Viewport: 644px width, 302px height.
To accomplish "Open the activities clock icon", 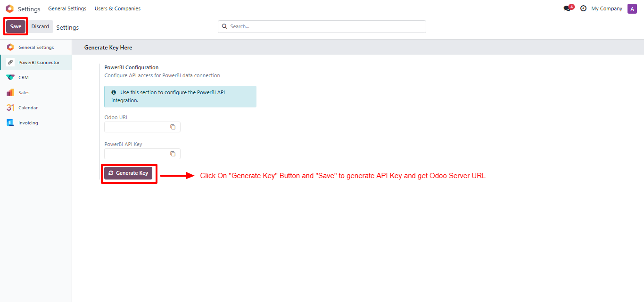I will click(583, 8).
